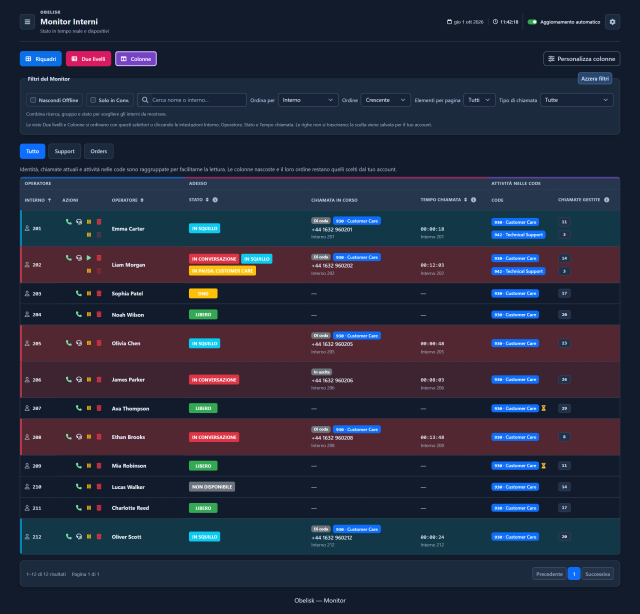Select the Tutto group tab

33,151
